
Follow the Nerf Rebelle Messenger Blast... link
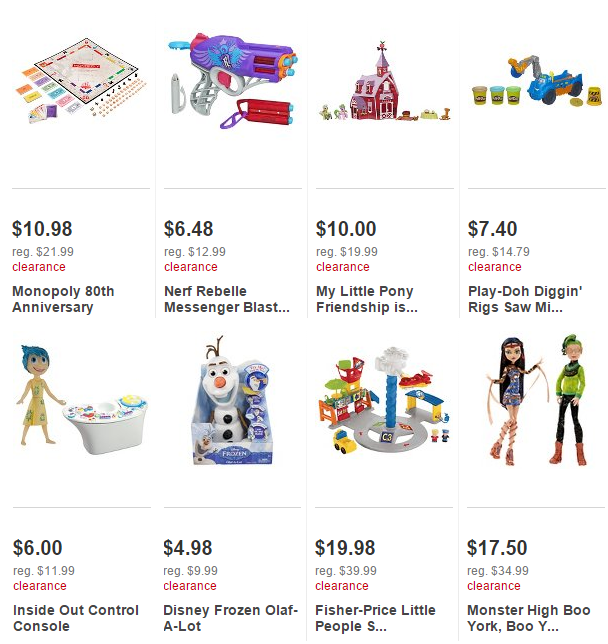pos(227,299)
